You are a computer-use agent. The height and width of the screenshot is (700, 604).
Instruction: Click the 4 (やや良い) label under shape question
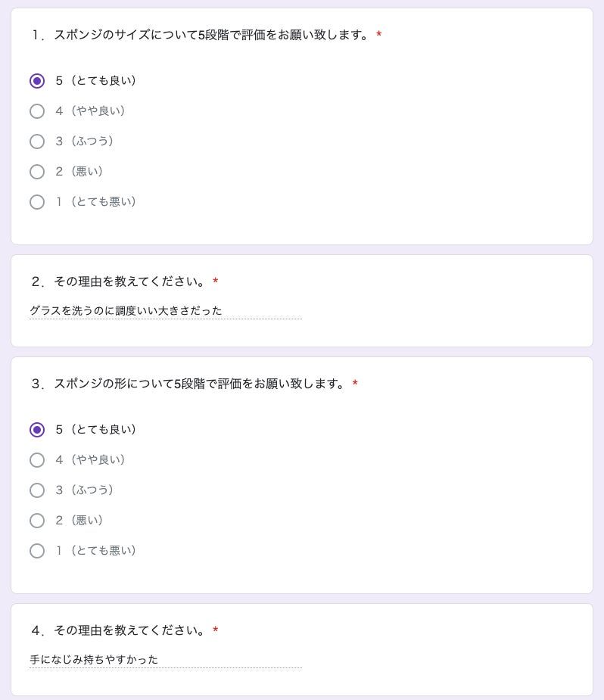coord(90,460)
